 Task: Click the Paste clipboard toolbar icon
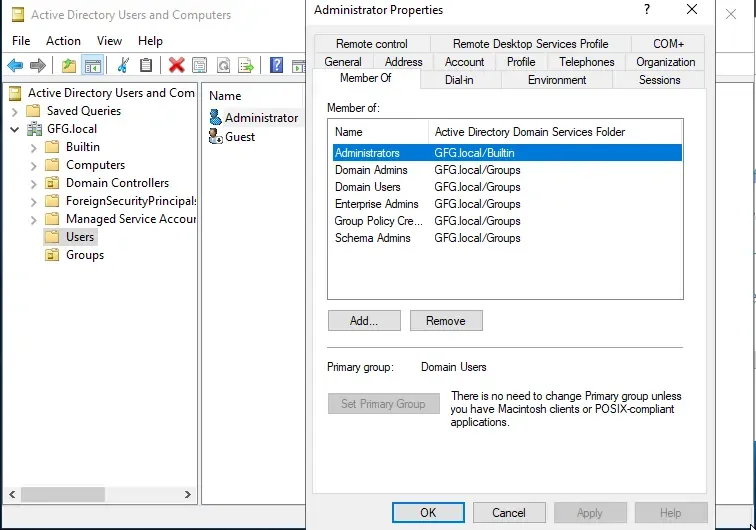pyautogui.click(x=146, y=65)
